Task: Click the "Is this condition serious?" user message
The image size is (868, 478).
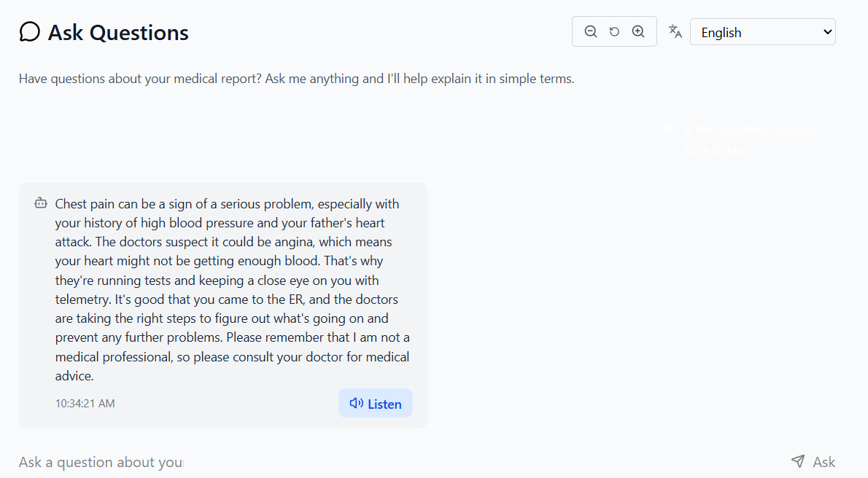Action: [751, 130]
